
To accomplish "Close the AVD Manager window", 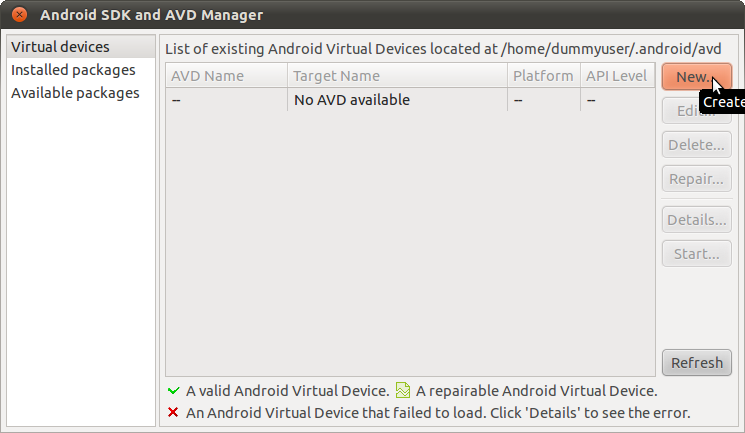I will (19, 15).
